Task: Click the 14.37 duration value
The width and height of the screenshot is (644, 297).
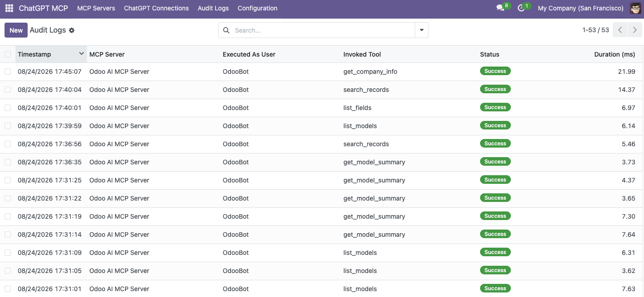Action: pos(627,90)
